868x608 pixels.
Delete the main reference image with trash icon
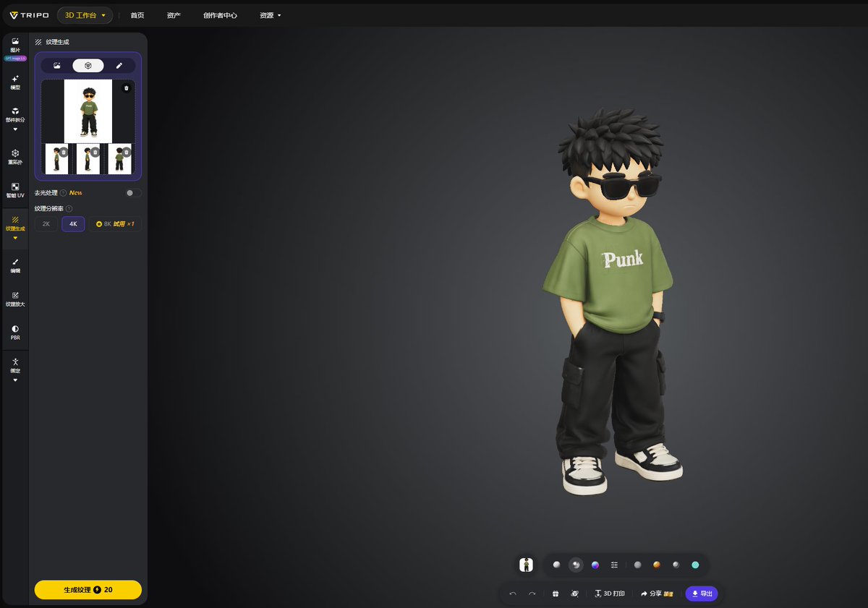tap(126, 88)
